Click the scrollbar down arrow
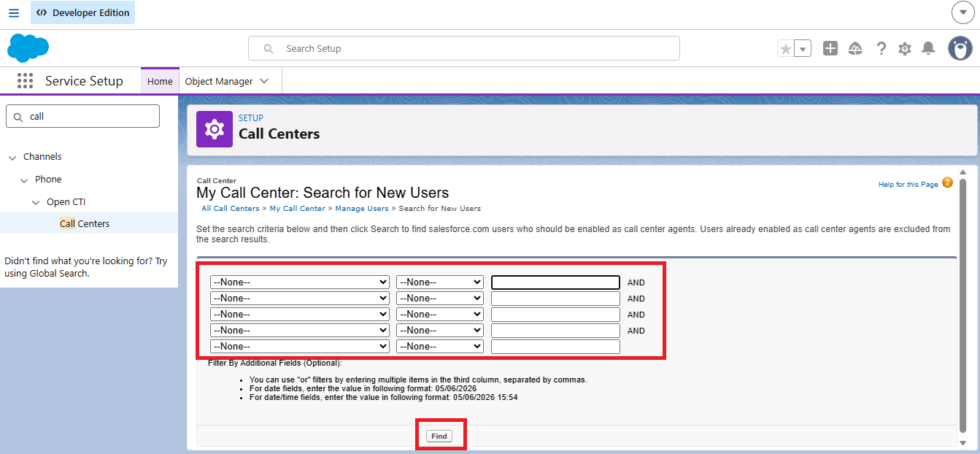 (963, 442)
